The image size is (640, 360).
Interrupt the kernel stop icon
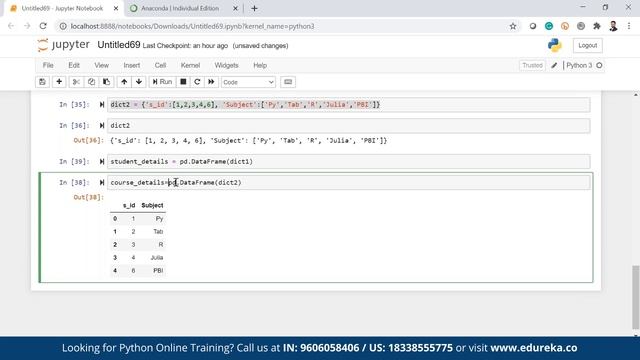(183, 82)
